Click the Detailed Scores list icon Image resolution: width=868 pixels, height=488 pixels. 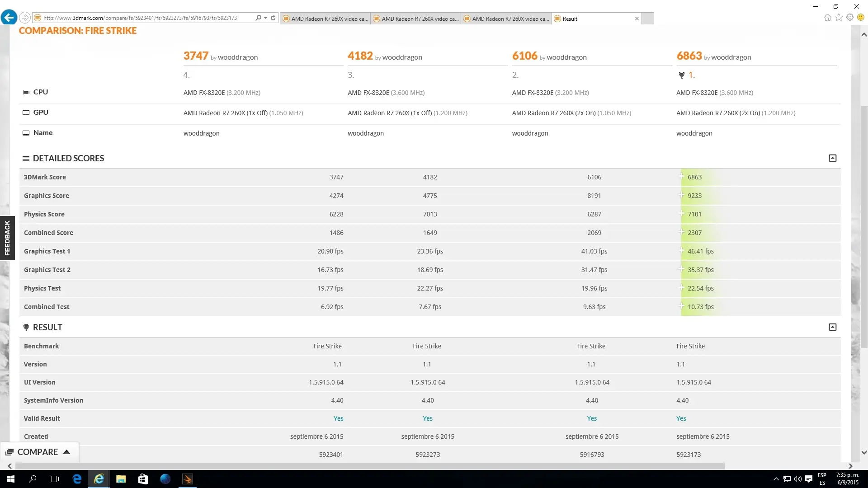(26, 159)
